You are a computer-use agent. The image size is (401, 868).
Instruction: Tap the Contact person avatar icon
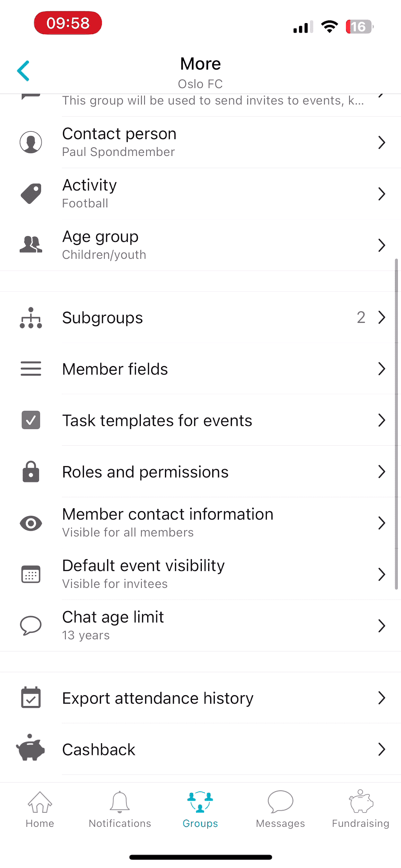[x=31, y=142]
